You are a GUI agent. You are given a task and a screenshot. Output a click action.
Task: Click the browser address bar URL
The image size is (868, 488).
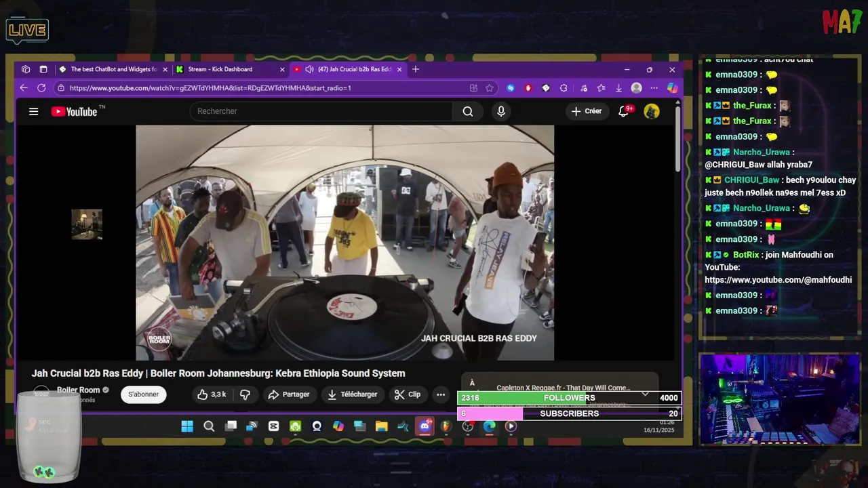(x=210, y=88)
